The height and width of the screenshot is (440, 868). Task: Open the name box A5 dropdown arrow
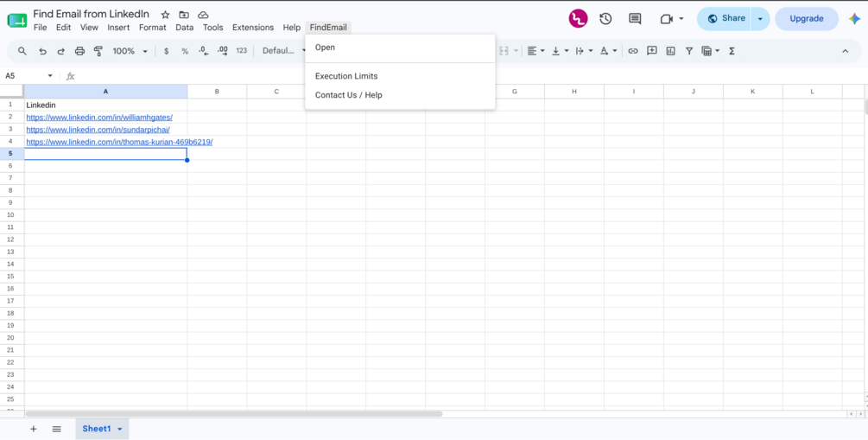(50, 76)
